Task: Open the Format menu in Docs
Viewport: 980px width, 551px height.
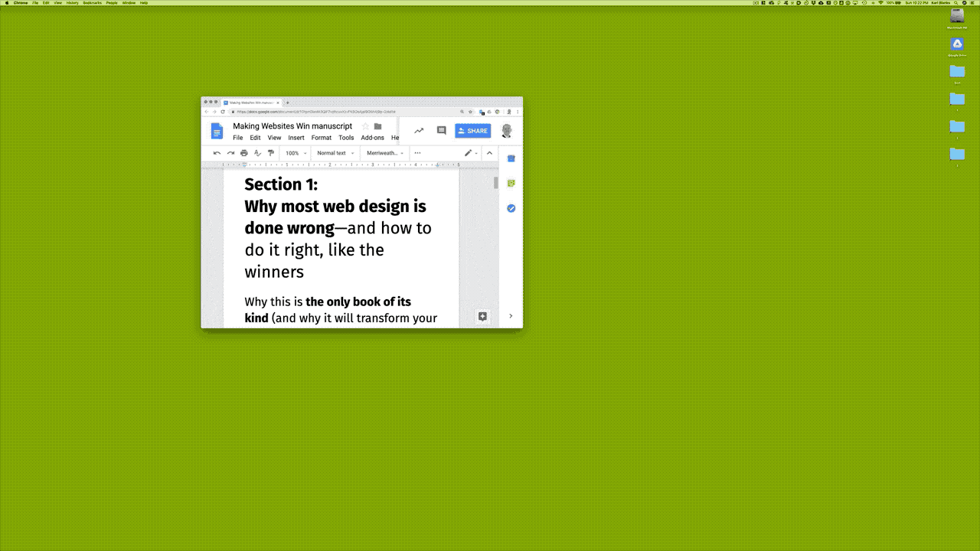Action: coord(322,138)
